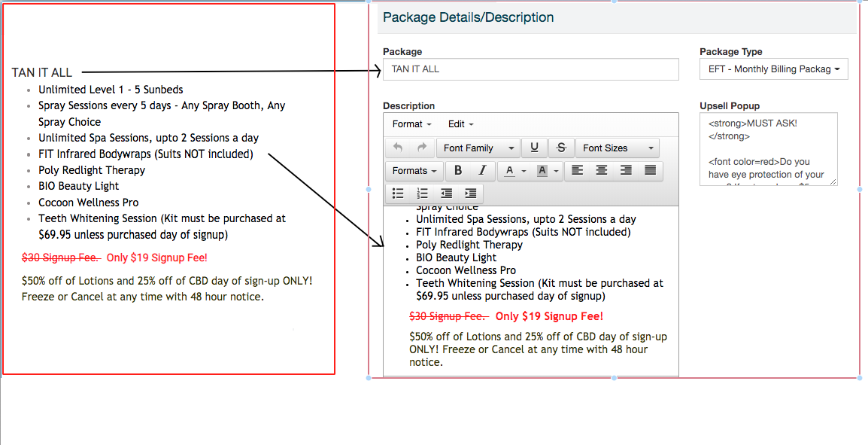Click the Redo arrow in editor toolbar
This screenshot has height=445, width=868.
coord(422,148)
